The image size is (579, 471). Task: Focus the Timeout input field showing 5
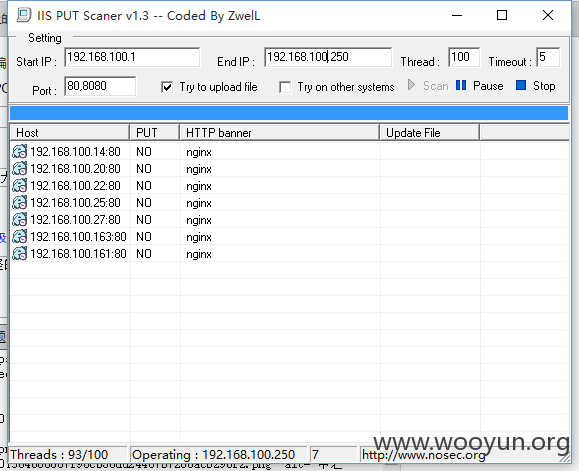click(x=548, y=57)
